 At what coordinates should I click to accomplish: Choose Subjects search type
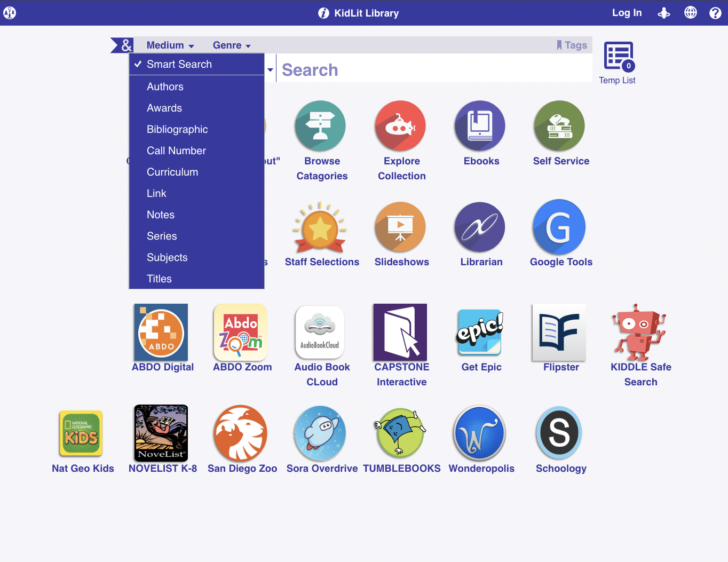196,257
